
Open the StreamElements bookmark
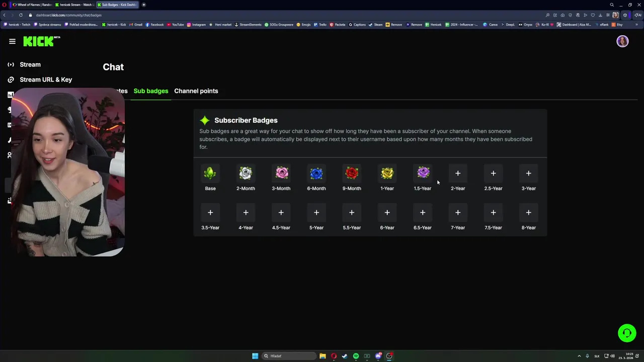coord(248,25)
